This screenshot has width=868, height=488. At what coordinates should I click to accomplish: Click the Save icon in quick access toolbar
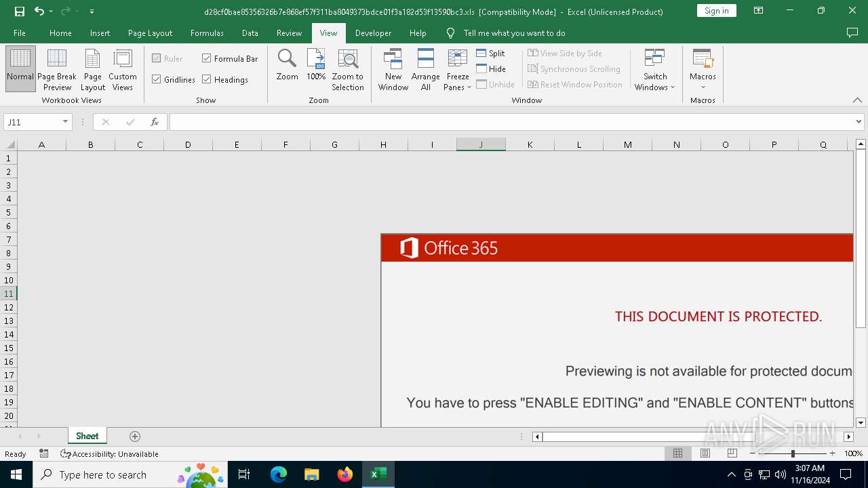pos(20,12)
